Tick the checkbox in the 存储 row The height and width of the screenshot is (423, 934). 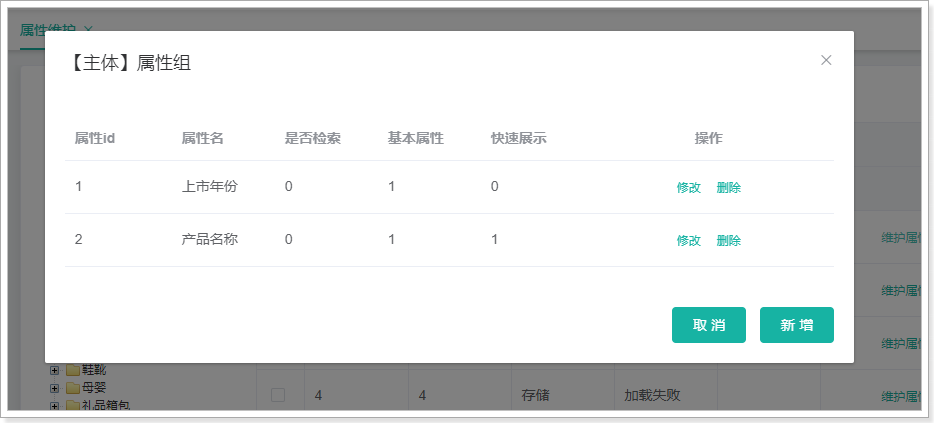click(x=278, y=396)
